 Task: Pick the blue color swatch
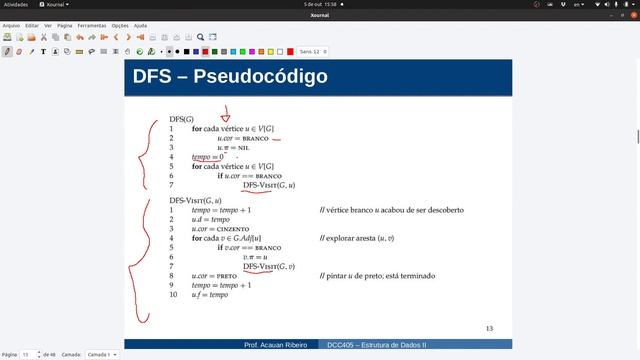[x=196, y=52]
